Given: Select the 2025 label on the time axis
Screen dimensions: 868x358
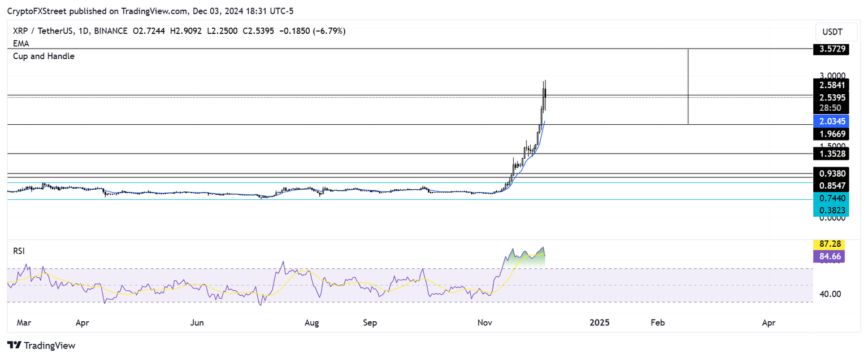Looking at the screenshot, I should (x=599, y=322).
